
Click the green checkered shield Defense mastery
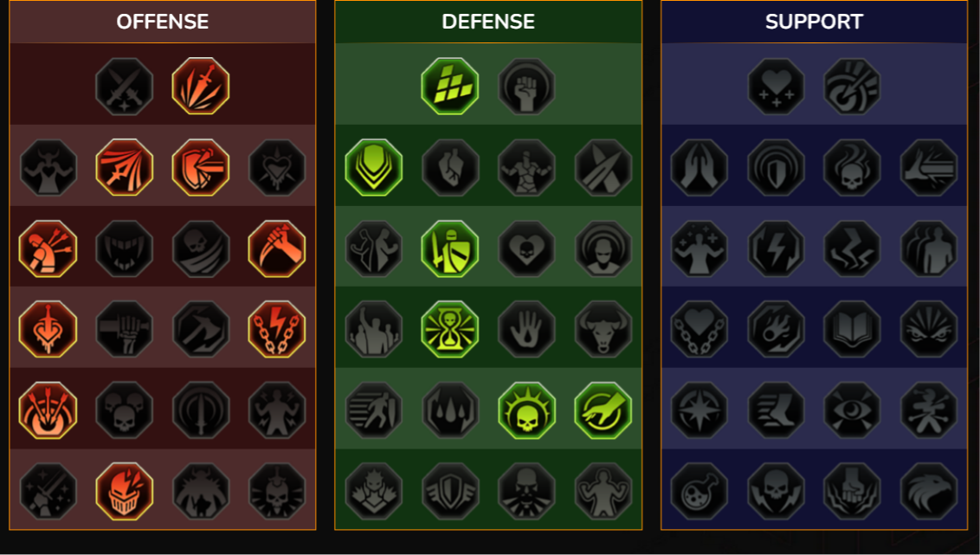(450, 87)
